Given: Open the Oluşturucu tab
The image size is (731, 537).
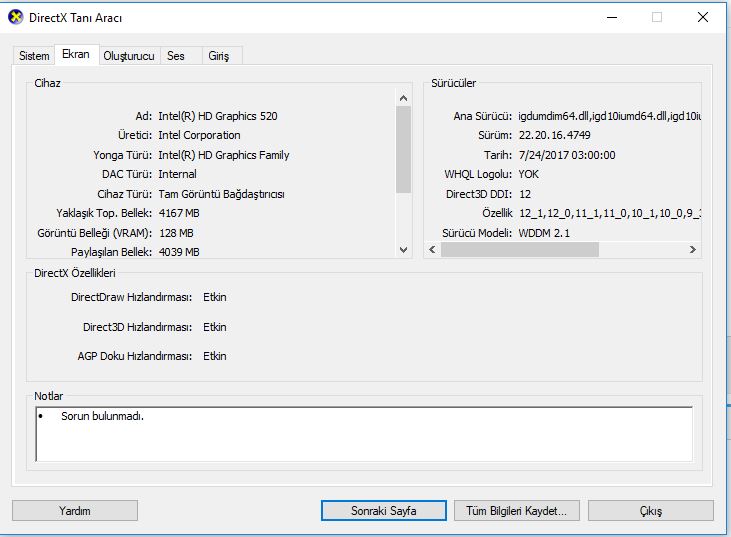Looking at the screenshot, I should coord(129,56).
